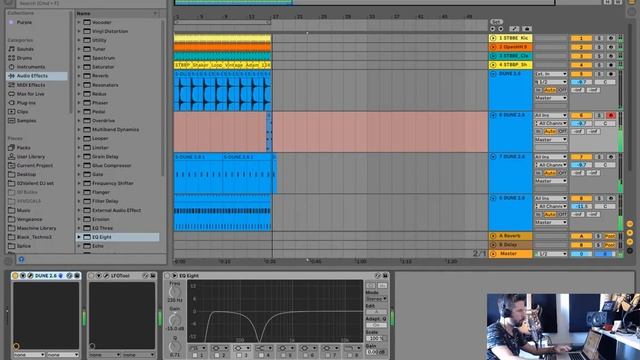Open the LFOTool plug-in wrench icon
This screenshot has height=360, width=640.
(106, 276)
